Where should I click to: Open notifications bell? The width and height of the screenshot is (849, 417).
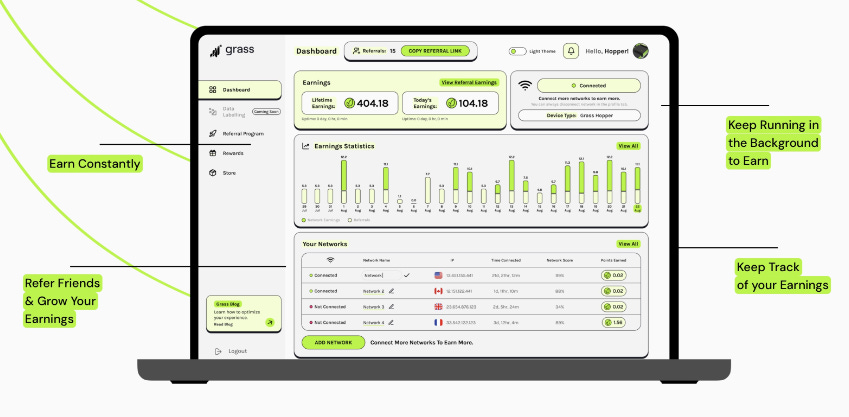tap(571, 51)
